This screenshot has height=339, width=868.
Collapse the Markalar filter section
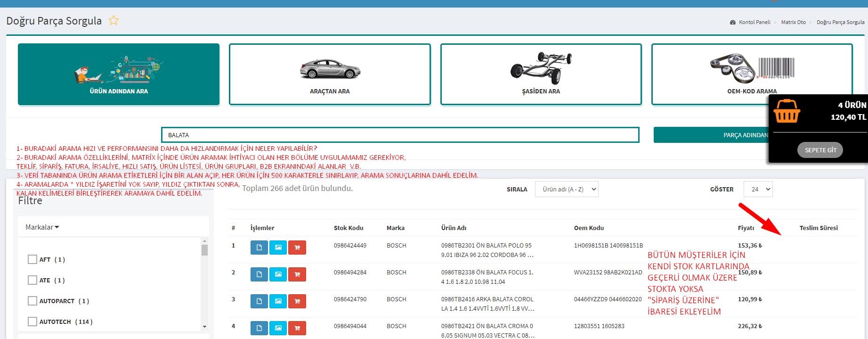[x=42, y=227]
